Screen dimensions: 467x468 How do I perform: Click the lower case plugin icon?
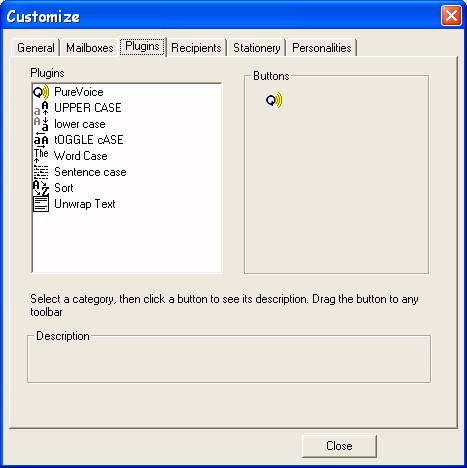41,124
